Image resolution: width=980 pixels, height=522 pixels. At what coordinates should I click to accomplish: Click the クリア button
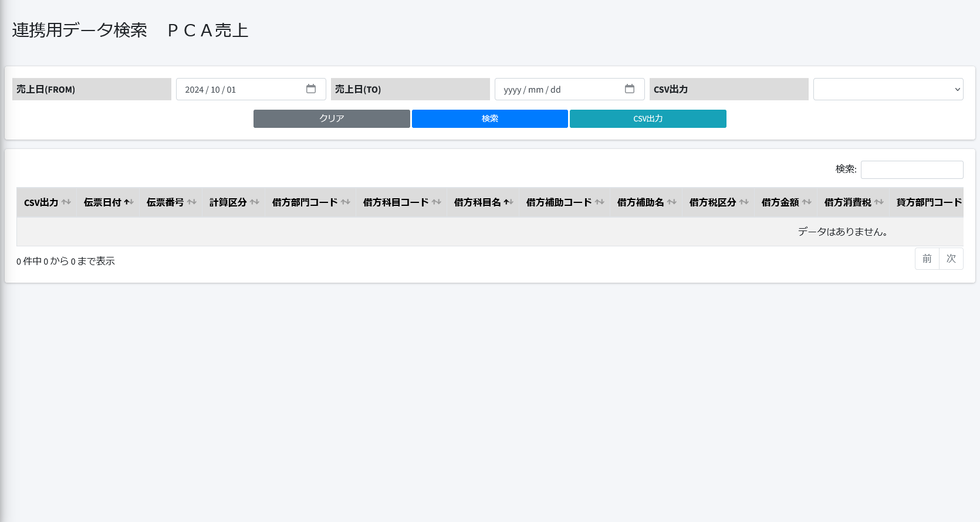click(332, 118)
